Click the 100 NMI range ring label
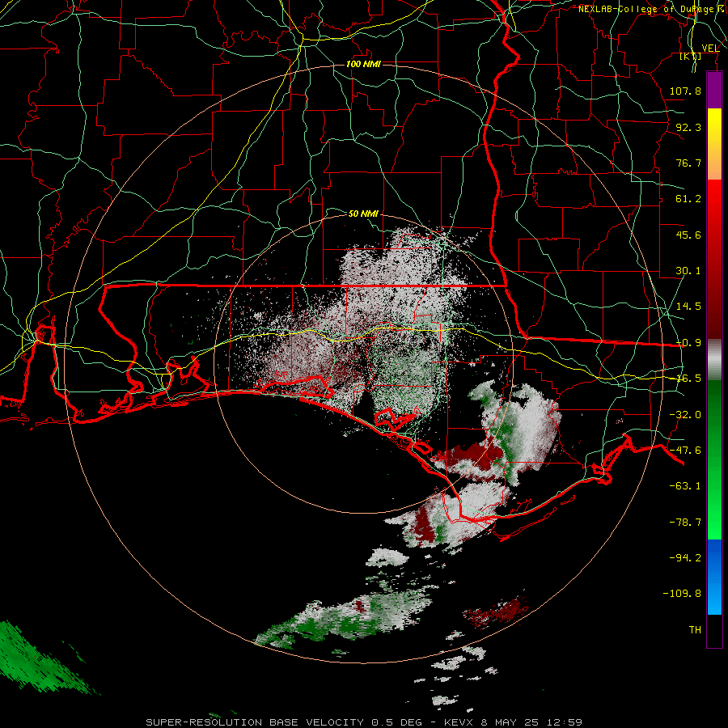This screenshot has width=728, height=728. [x=363, y=64]
